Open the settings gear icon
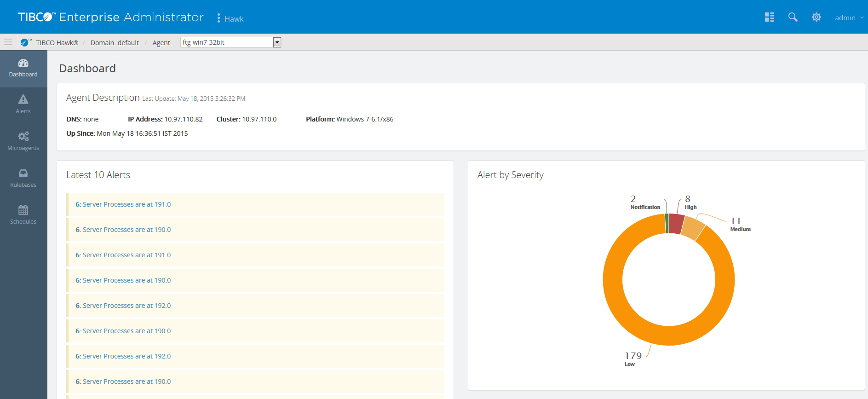The height and width of the screenshot is (399, 868). click(x=816, y=17)
